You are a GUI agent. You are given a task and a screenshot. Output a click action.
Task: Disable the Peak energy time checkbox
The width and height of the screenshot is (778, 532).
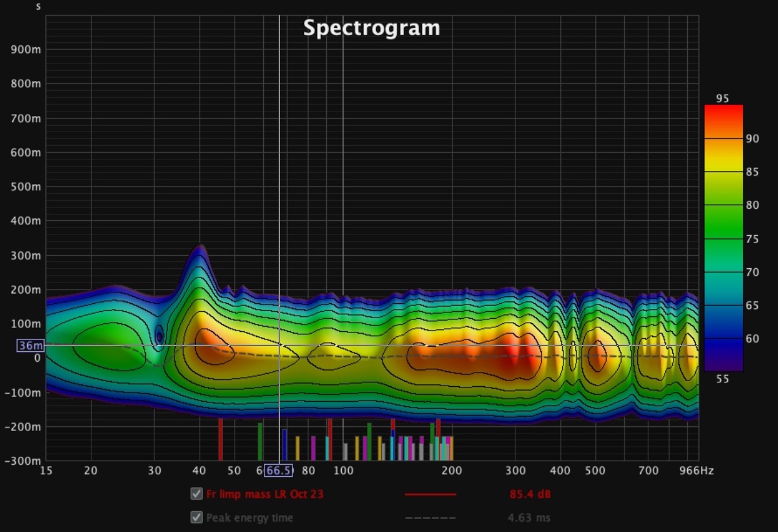[196, 518]
